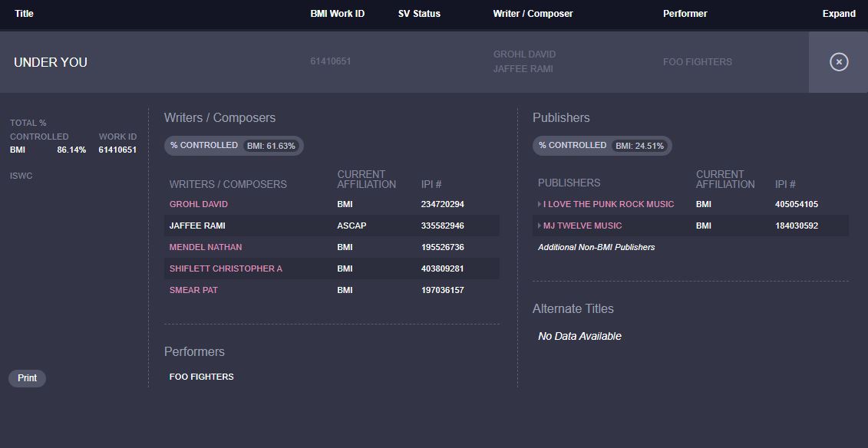Click writers BMI: 61.63% badge
The height and width of the screenshot is (448, 868).
tap(271, 146)
